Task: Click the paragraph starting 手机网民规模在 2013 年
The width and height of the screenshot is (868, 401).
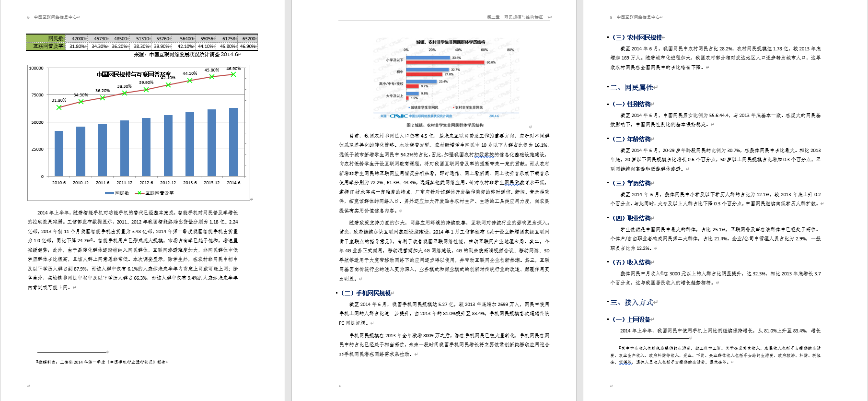Action: click(444, 345)
